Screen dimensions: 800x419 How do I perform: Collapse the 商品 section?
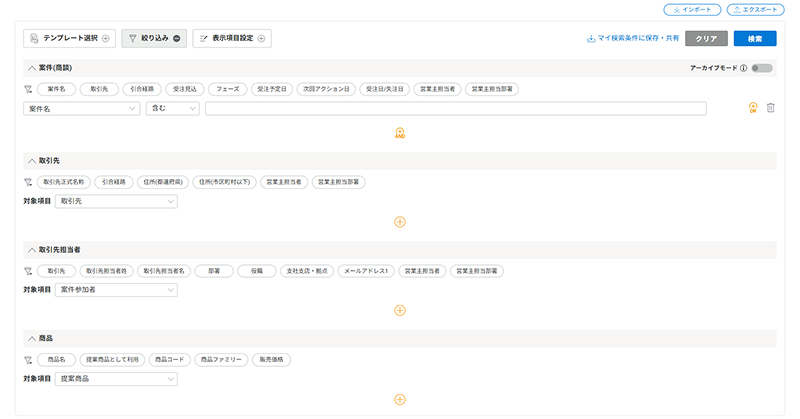tap(32, 338)
